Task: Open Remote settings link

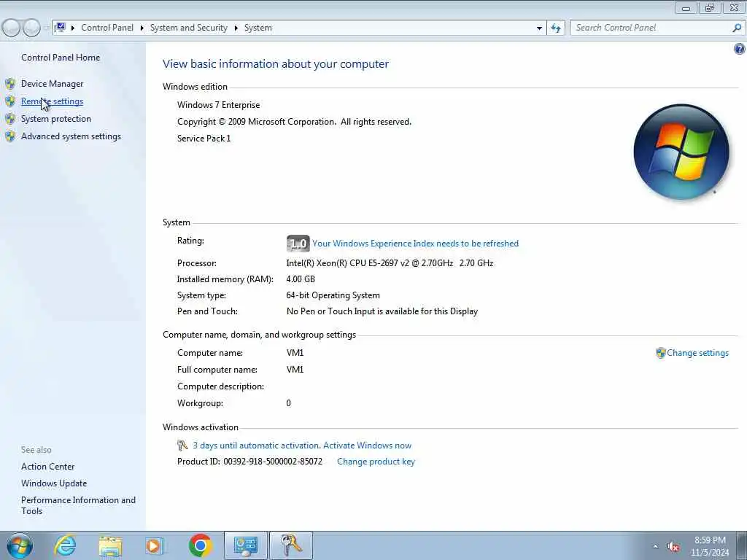Action: [x=52, y=101]
